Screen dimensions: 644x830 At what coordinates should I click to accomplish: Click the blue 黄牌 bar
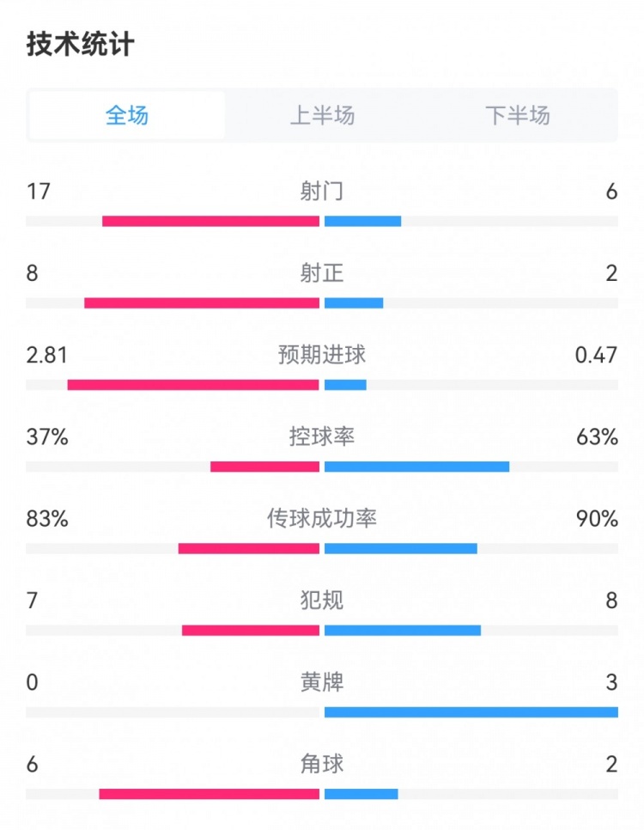471,711
